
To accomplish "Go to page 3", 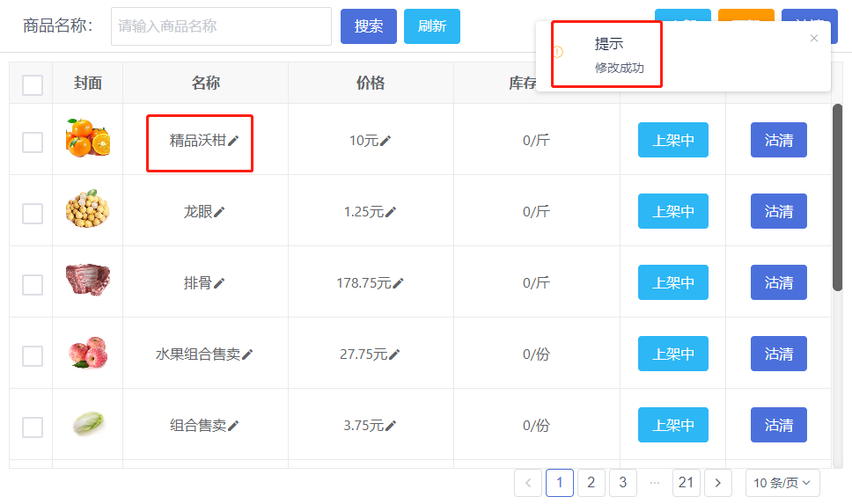I will [622, 483].
